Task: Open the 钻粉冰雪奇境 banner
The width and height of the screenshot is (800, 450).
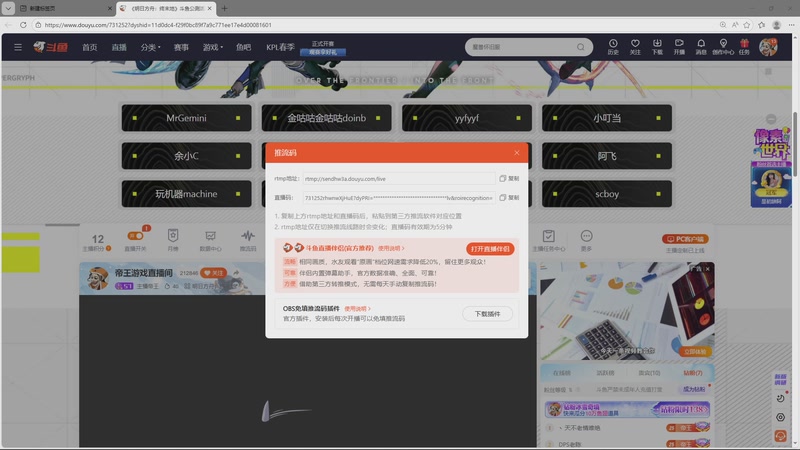Action: pyautogui.click(x=627, y=409)
